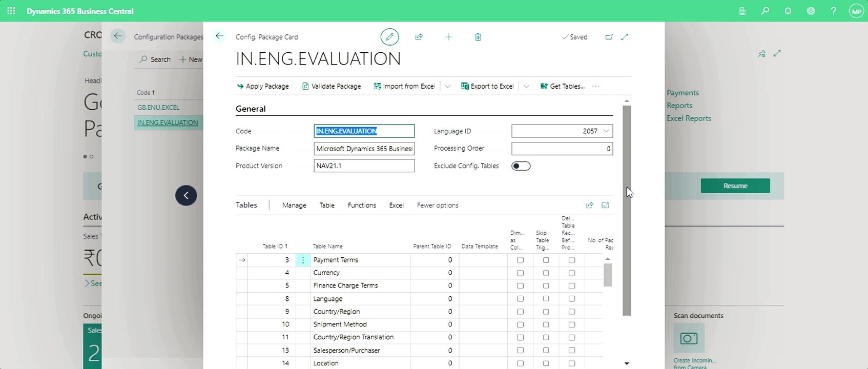Click the dark circular previous-record arrow
This screenshot has height=369, width=868.
[x=186, y=195]
